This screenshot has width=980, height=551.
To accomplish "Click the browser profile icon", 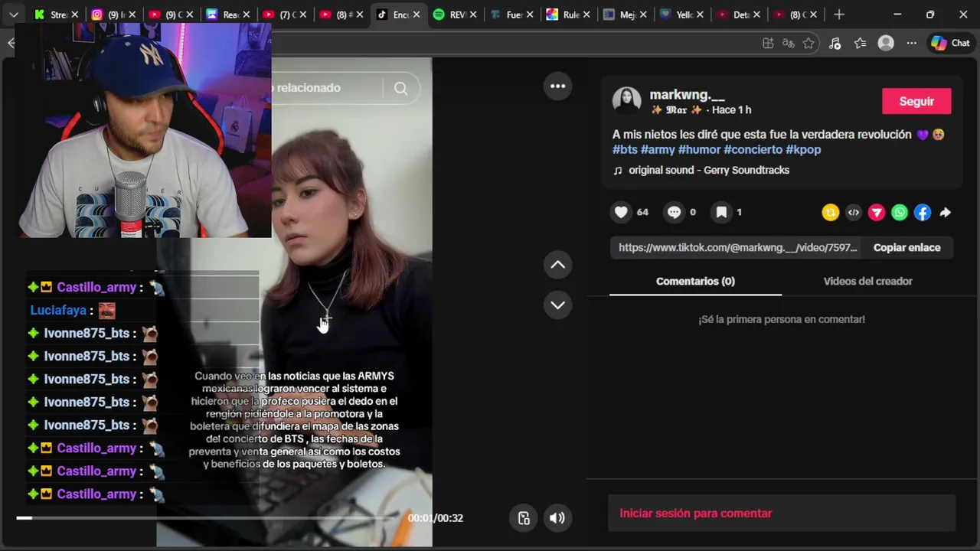I will (x=886, y=44).
